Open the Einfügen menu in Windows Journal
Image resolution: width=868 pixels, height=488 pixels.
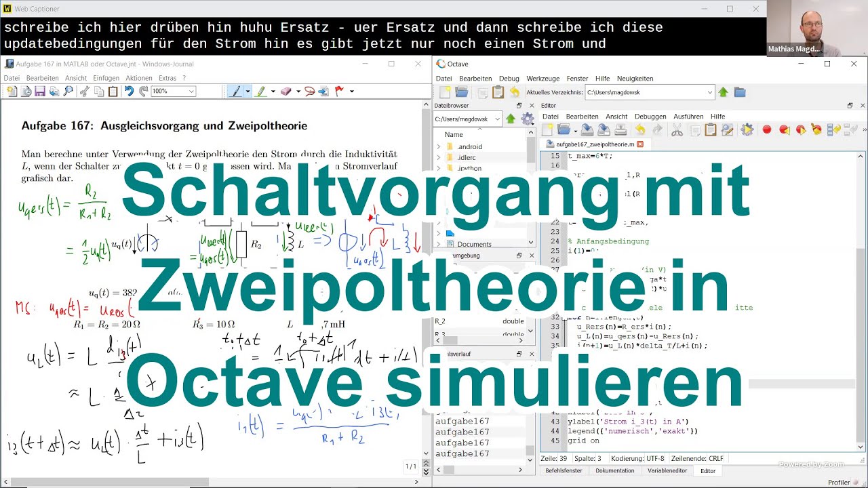coord(106,78)
